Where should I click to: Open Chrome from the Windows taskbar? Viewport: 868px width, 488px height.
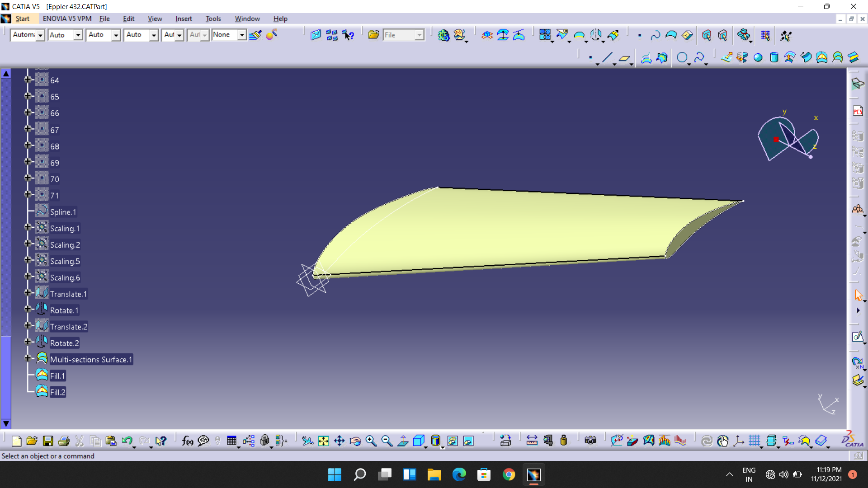(509, 474)
